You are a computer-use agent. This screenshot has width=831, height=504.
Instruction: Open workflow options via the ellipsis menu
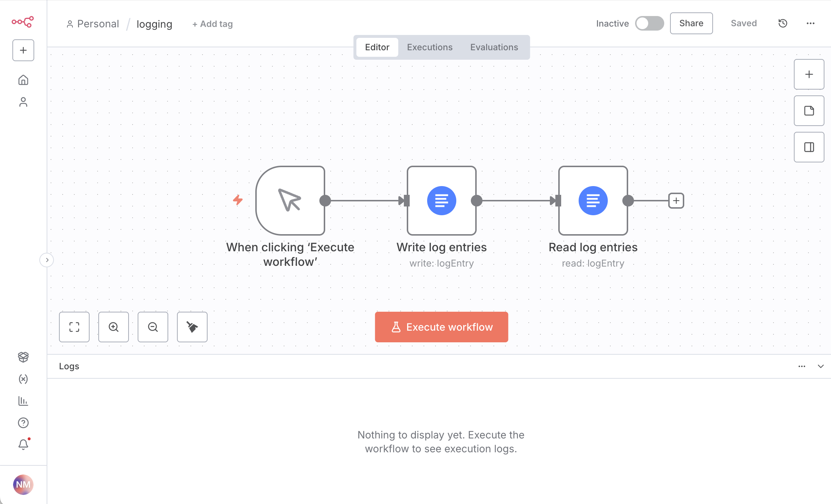(811, 23)
